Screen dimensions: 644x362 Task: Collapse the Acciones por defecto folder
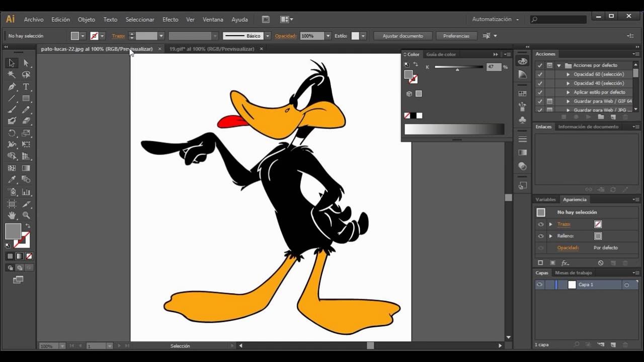coord(558,65)
